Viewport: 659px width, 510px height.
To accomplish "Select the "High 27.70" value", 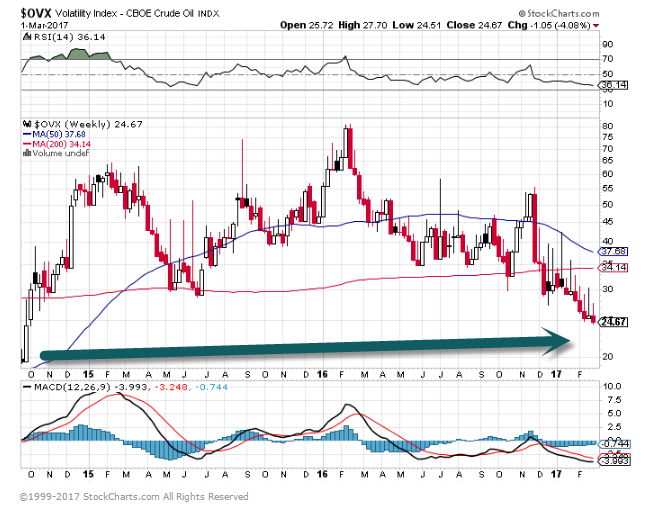I will (x=363, y=25).
